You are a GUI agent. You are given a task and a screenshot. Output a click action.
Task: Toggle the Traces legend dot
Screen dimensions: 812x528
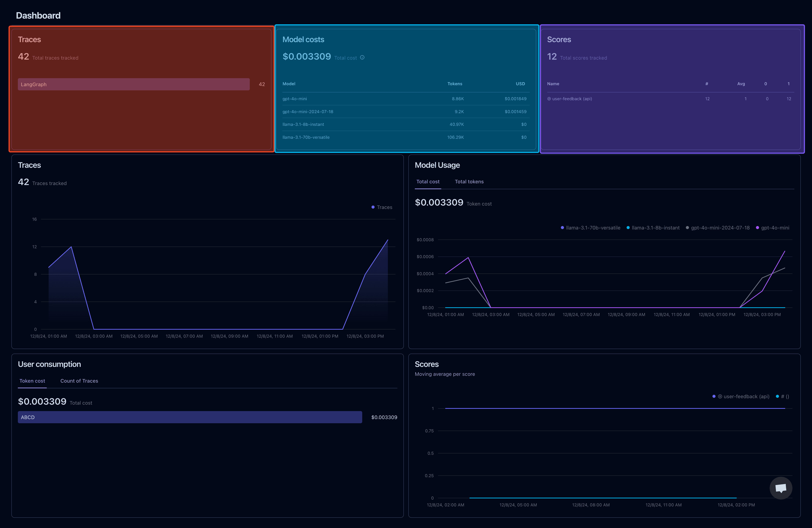tap(373, 207)
